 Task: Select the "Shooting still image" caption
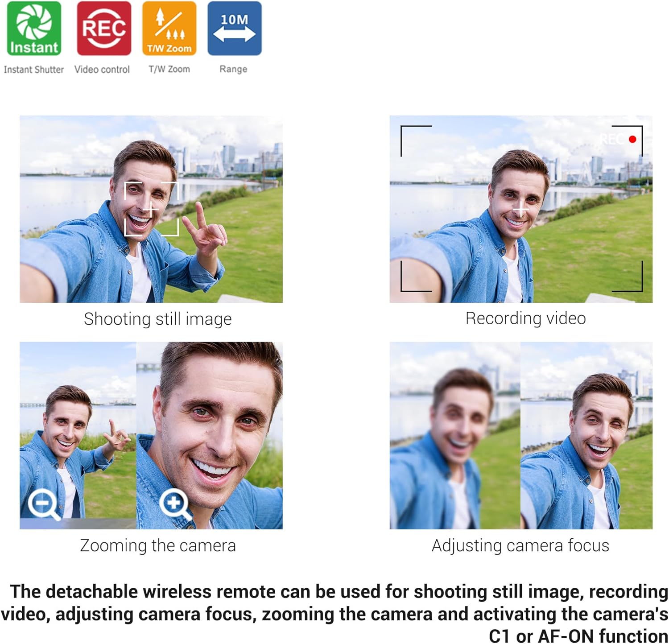[x=157, y=319]
